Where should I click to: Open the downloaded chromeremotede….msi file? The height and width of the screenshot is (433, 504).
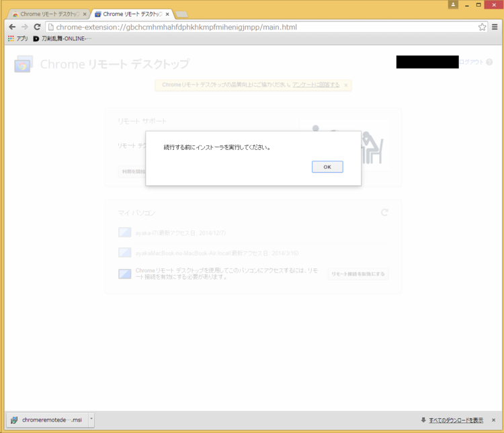coord(47,420)
